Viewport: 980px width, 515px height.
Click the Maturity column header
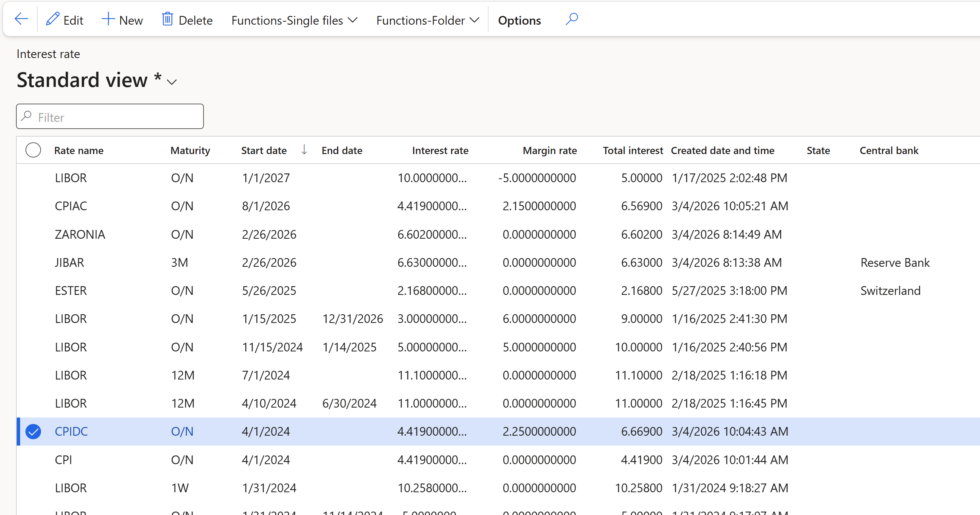tap(190, 151)
